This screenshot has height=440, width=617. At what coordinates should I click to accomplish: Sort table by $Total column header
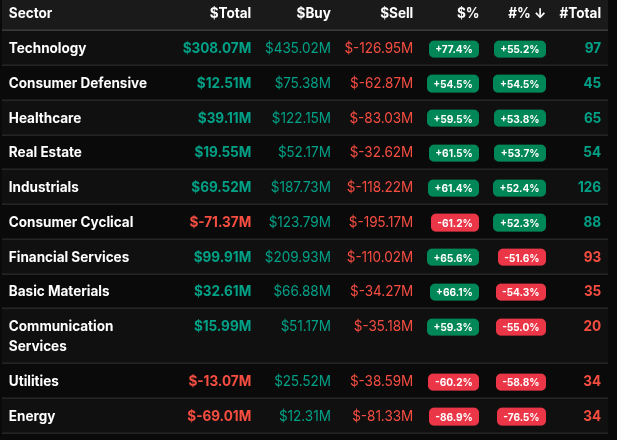point(230,13)
